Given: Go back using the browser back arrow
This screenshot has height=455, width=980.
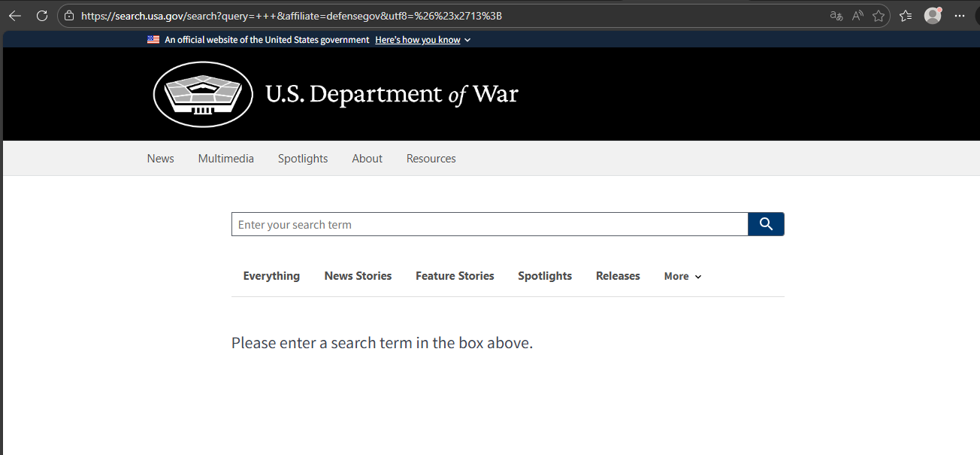Looking at the screenshot, I should pos(15,15).
